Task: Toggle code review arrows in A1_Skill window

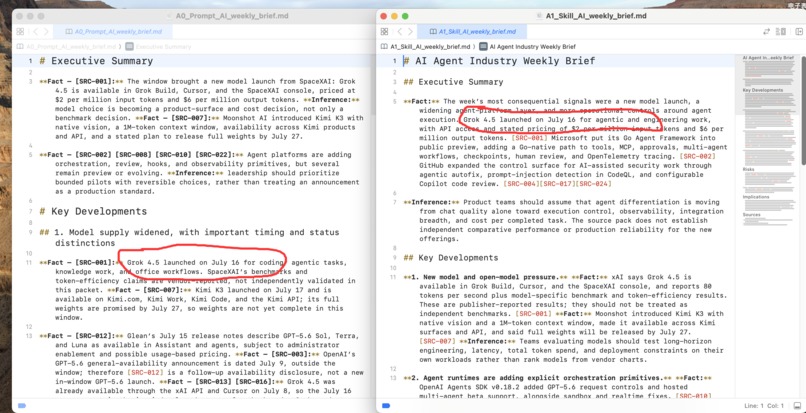Action: tap(766, 32)
